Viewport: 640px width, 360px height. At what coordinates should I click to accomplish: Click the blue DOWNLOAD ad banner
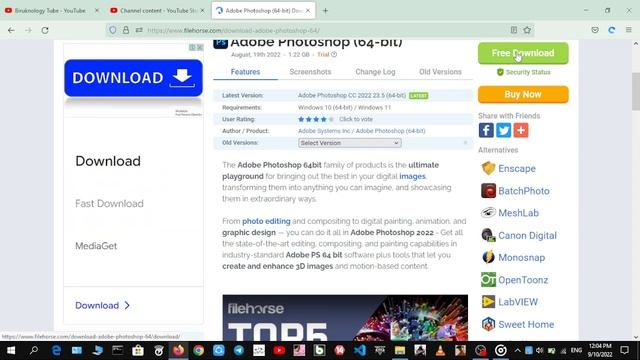click(x=133, y=78)
